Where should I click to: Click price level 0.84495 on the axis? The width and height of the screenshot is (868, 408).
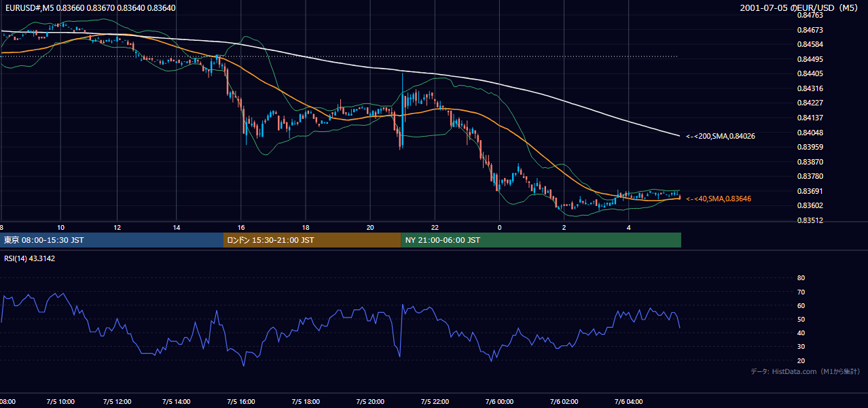click(x=810, y=59)
